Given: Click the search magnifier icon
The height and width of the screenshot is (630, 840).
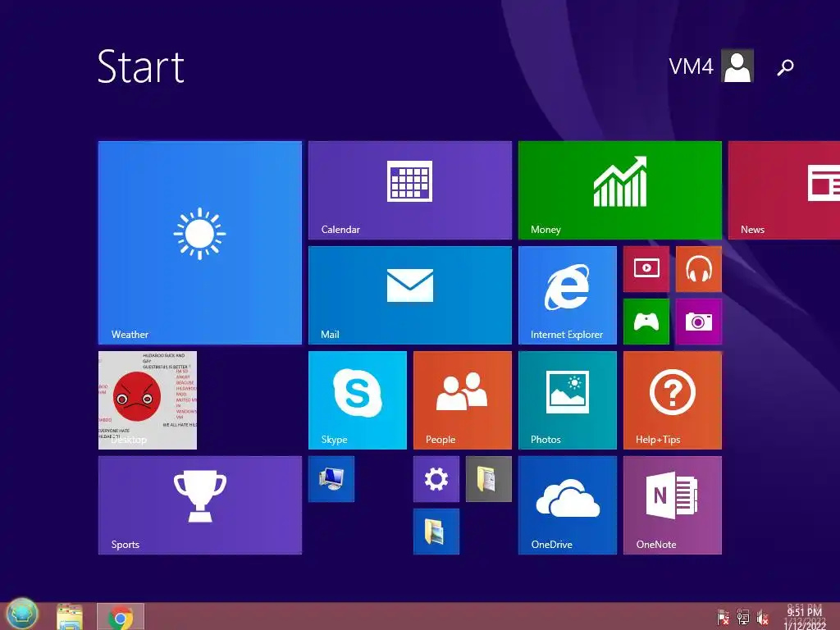Looking at the screenshot, I should point(785,67).
